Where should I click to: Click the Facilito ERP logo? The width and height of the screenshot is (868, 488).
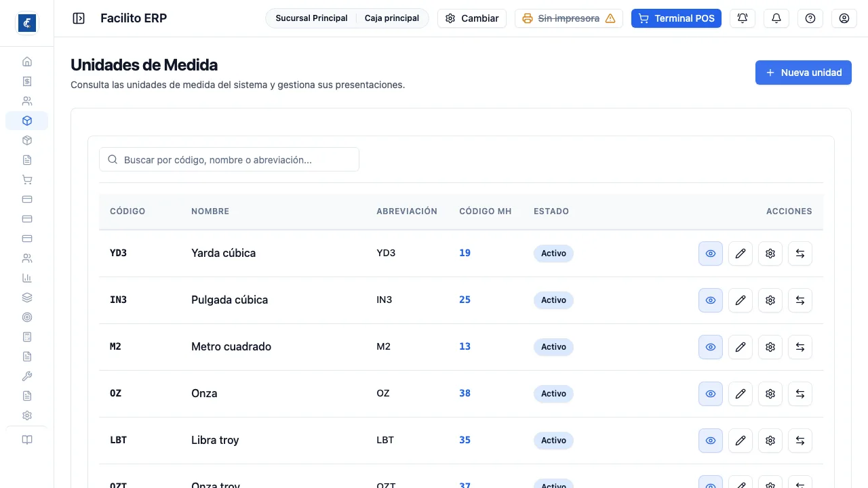coord(27,23)
